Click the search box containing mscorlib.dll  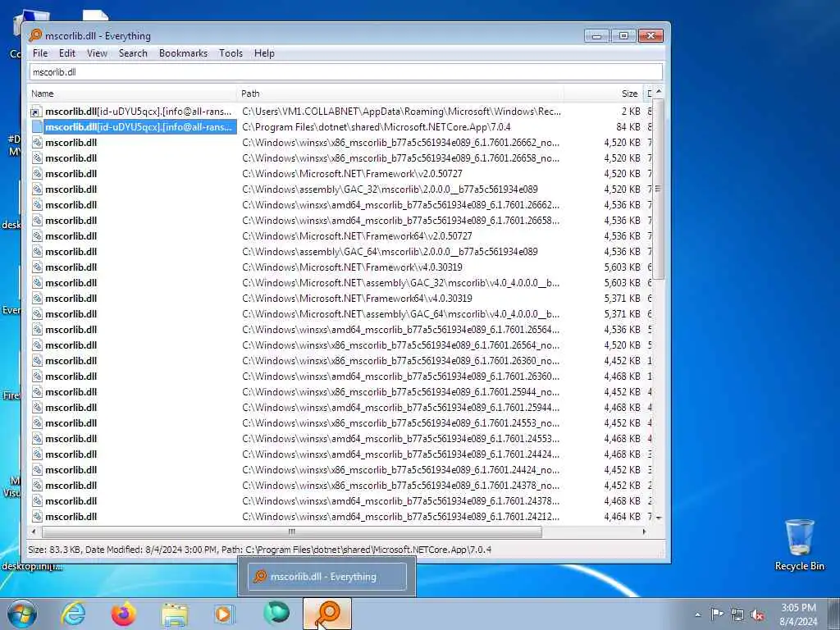point(345,72)
